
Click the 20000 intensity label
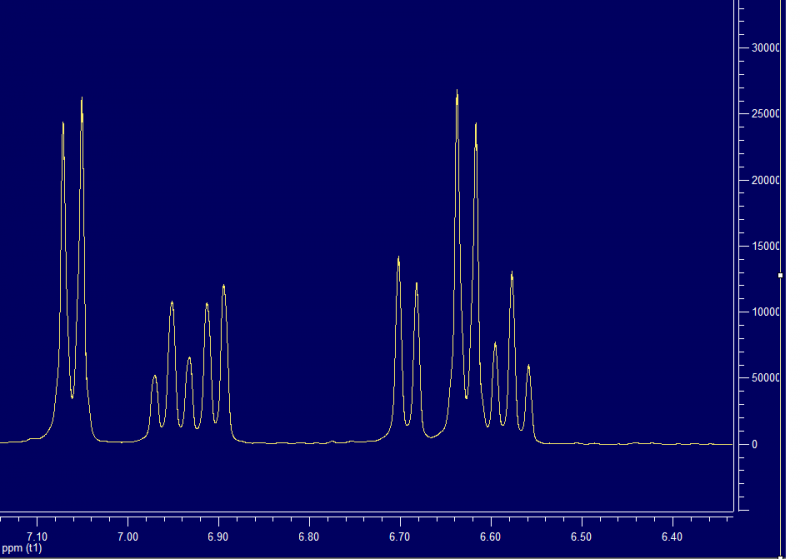(765, 180)
